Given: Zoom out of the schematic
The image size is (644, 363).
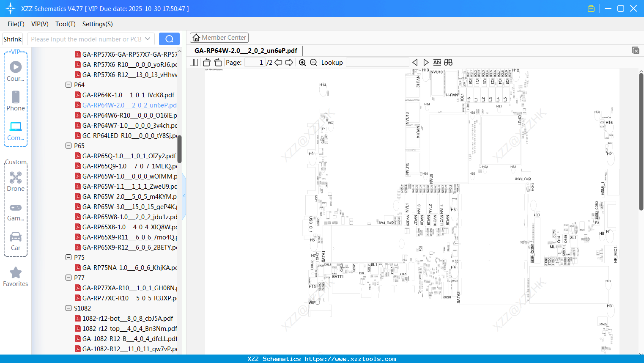Looking at the screenshot, I should [313, 62].
